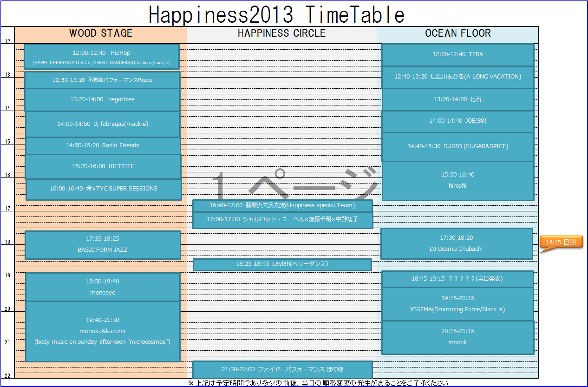588x387 pixels.
Task: Select 12:40-13:20 信濃川あひる block
Action: pos(457,77)
